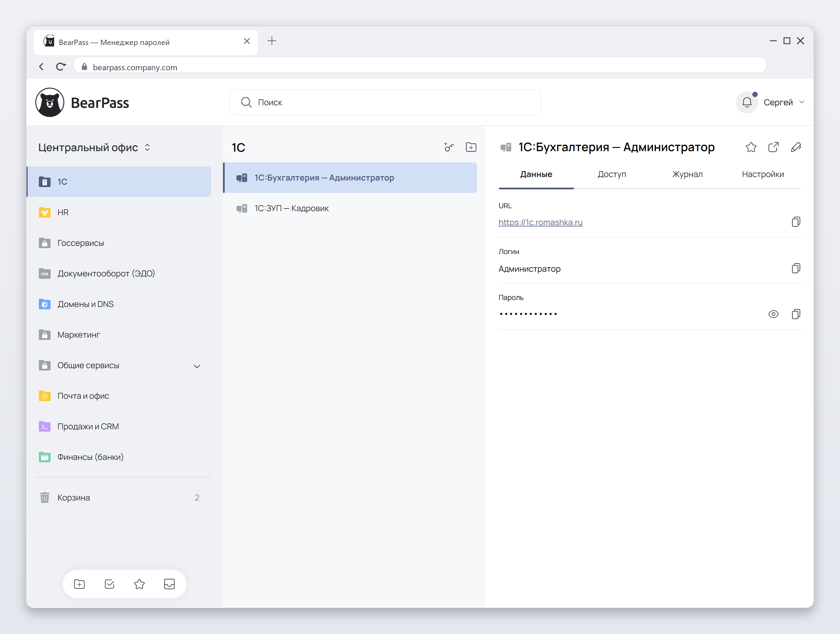Click the bottom bar new folder icon

pos(79,584)
